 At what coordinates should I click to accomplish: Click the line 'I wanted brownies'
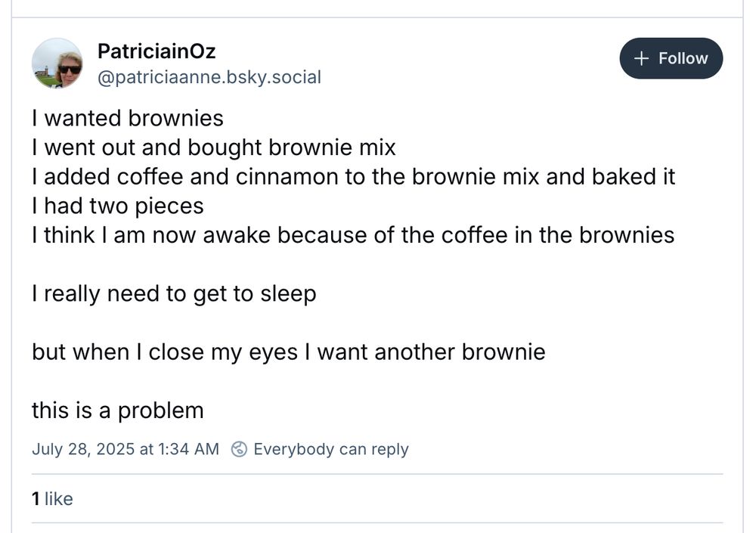(128, 118)
